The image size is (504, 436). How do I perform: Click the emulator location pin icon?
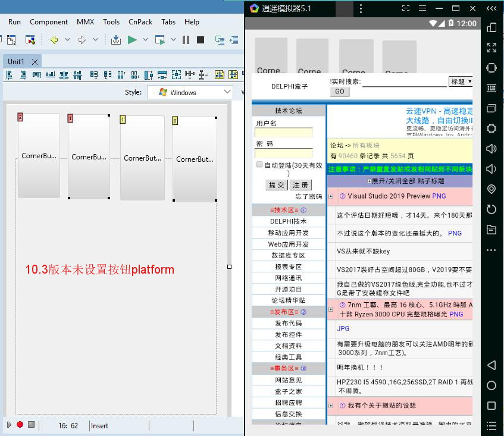pyautogui.click(x=492, y=189)
